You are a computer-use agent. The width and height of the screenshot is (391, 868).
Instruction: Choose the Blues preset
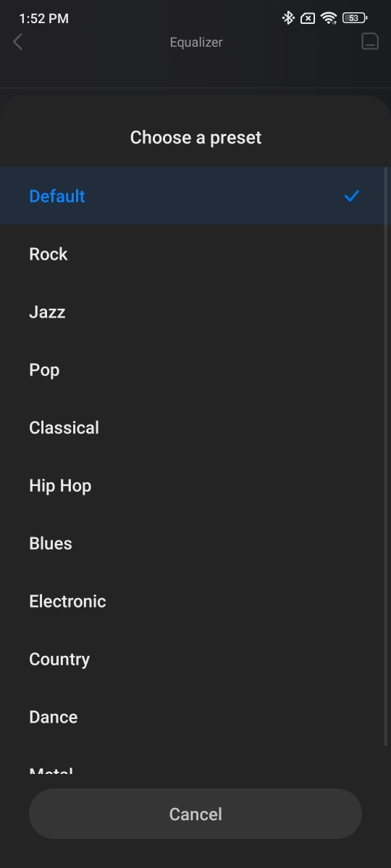195,543
